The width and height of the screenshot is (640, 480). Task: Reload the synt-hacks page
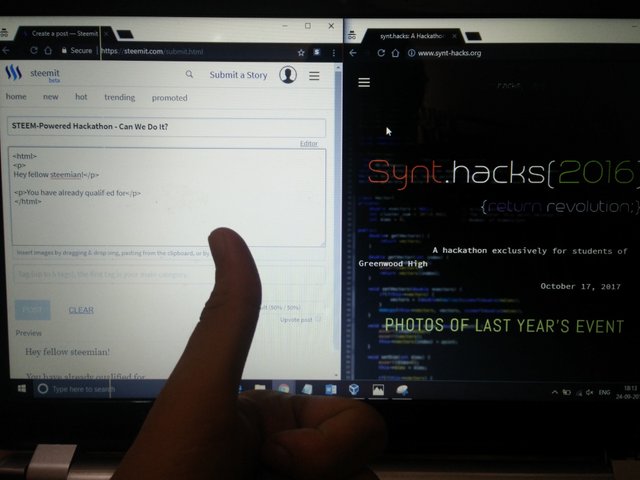381,53
